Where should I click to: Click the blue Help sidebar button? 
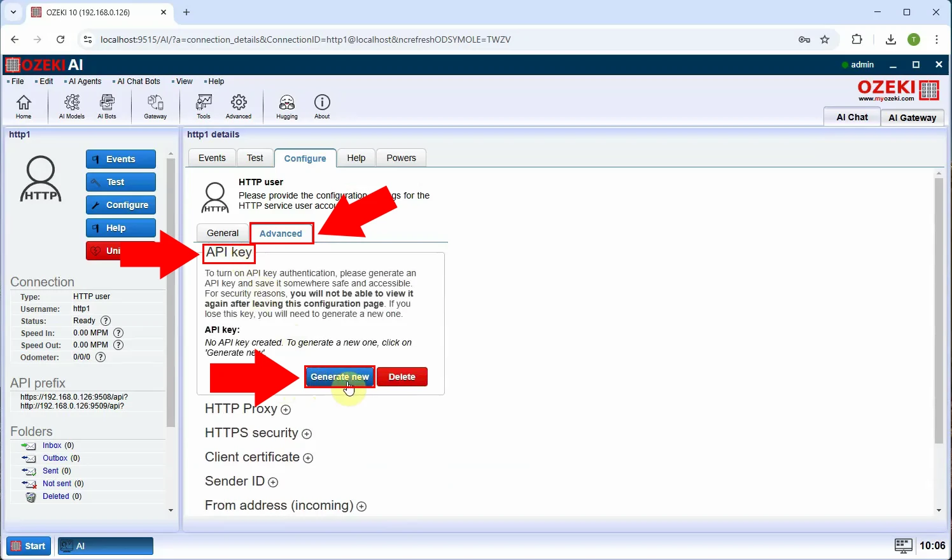[x=121, y=228]
